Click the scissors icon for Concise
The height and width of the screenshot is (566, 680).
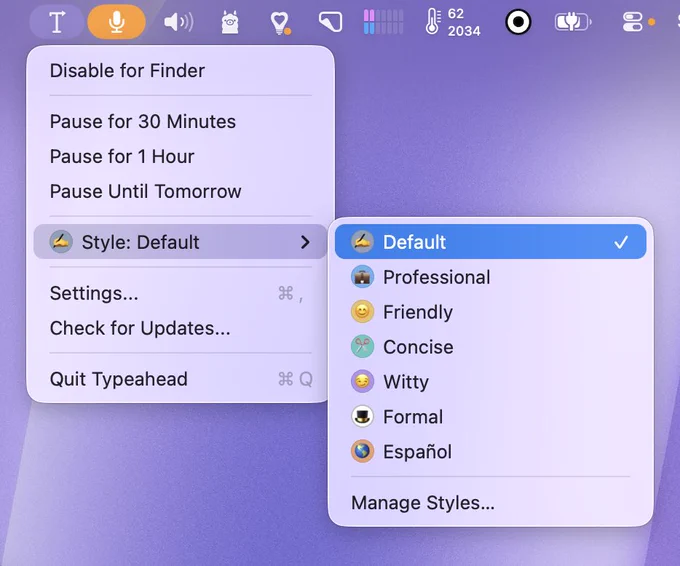[x=362, y=347]
